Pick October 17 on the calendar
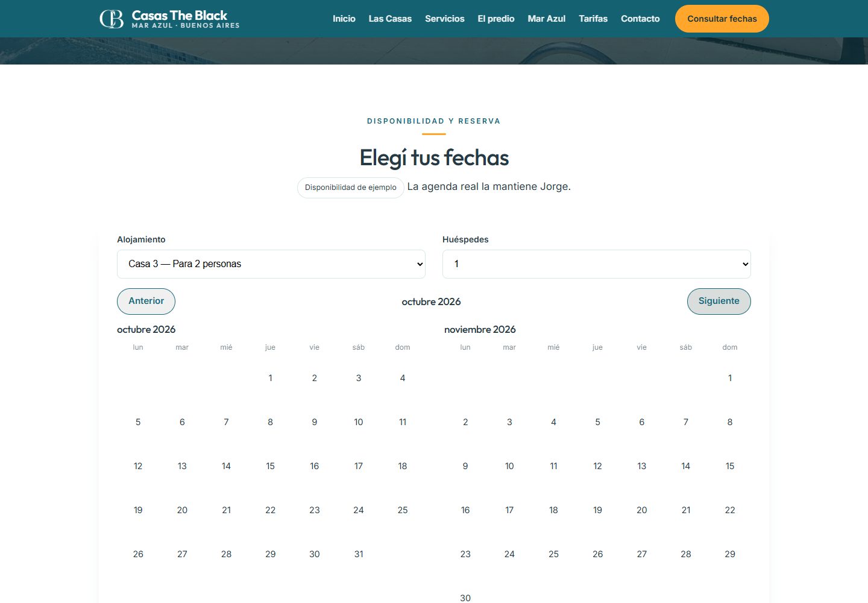 (359, 466)
